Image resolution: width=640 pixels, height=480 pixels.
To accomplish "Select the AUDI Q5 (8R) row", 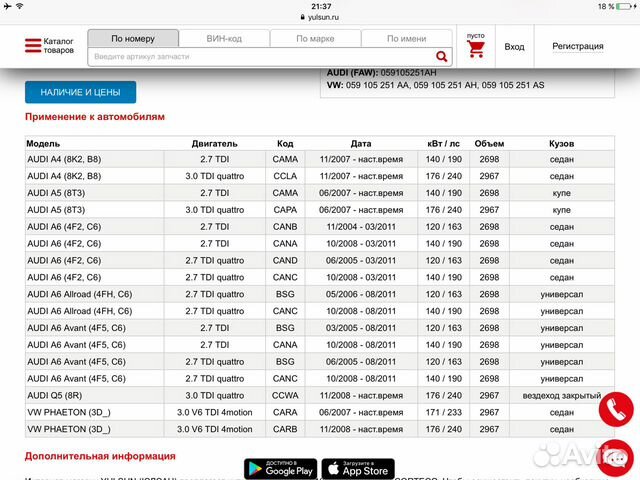I will pos(320,396).
